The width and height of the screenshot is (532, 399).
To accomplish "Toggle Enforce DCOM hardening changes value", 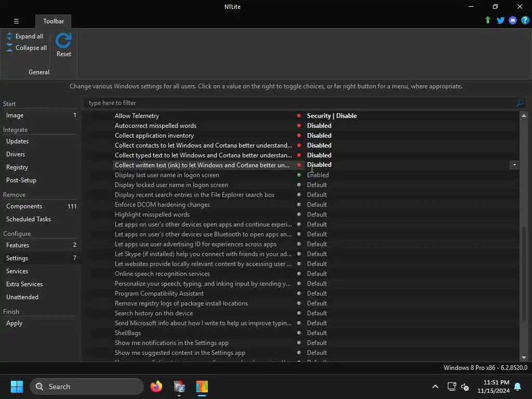I will click(317, 205).
